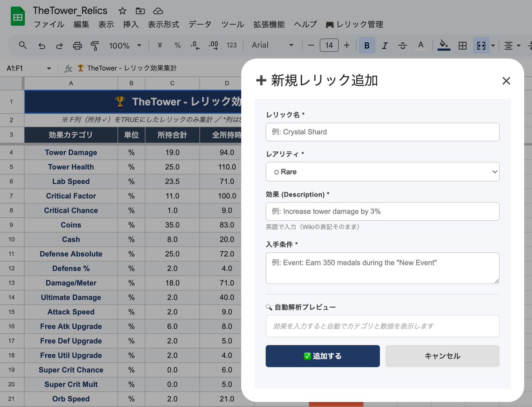This screenshot has width=532, height=407.
Task: Select the Defense Absolute cell
Action: coord(71,254)
